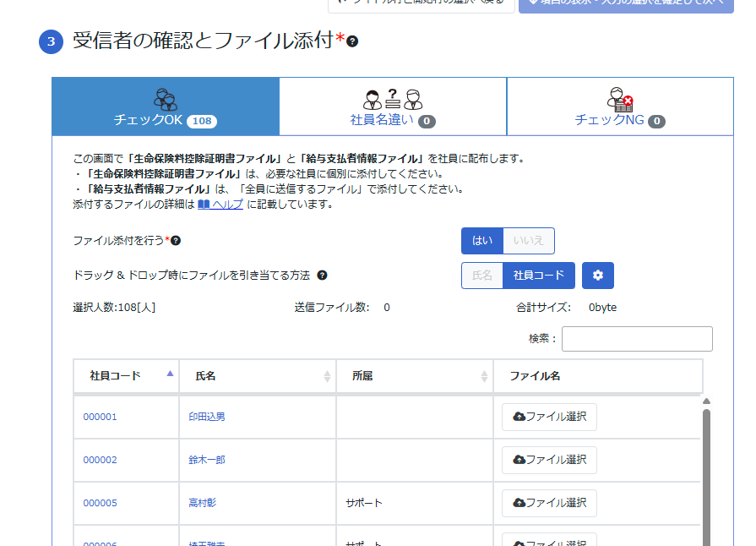Sort table by 所属 column arrows
Viewport: 756px width, 546px height.
pos(484,376)
